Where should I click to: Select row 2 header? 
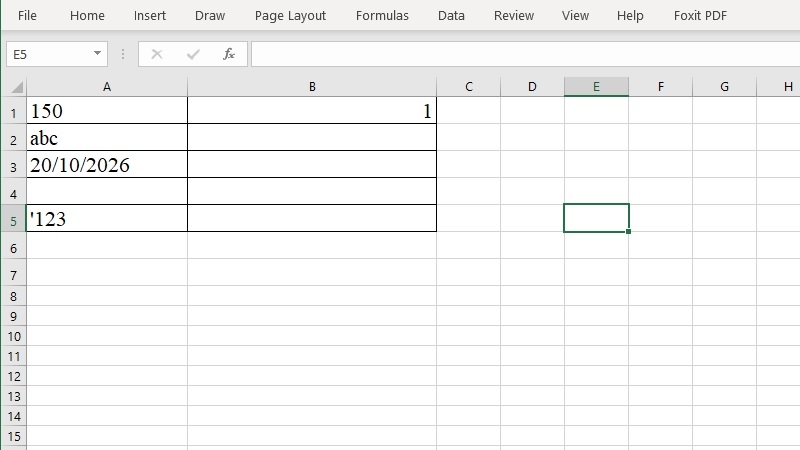(13, 137)
